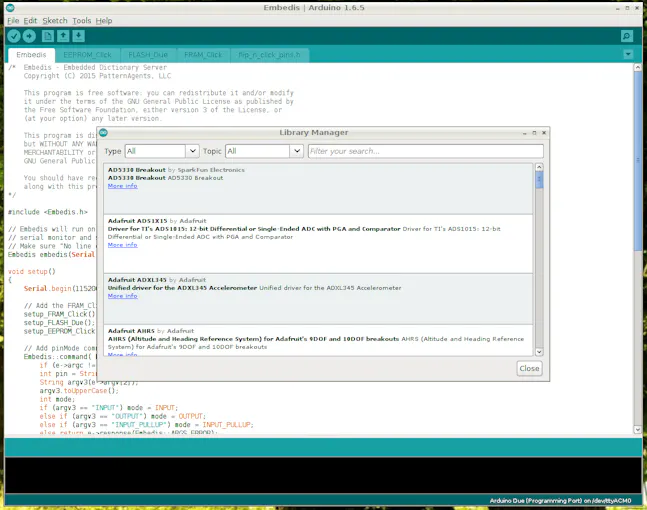Click the #include <Embedis.h> line
Viewport: 647px width, 510px height.
coord(48,212)
